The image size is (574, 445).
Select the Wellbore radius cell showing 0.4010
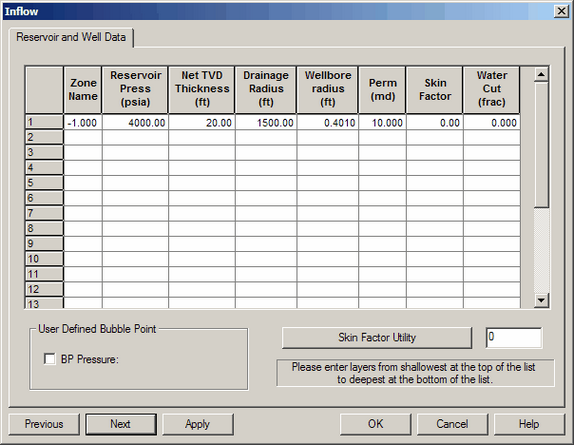[x=328, y=122]
